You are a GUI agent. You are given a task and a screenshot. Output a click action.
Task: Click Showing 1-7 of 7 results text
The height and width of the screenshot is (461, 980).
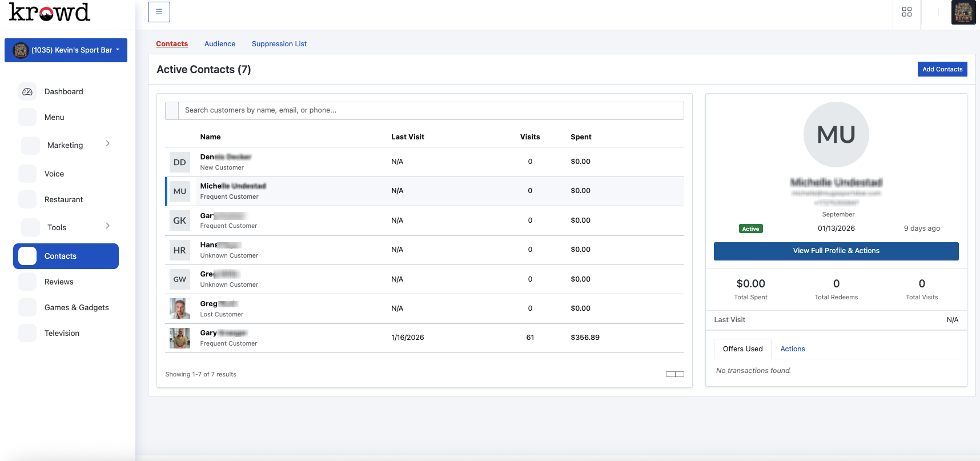(x=200, y=375)
